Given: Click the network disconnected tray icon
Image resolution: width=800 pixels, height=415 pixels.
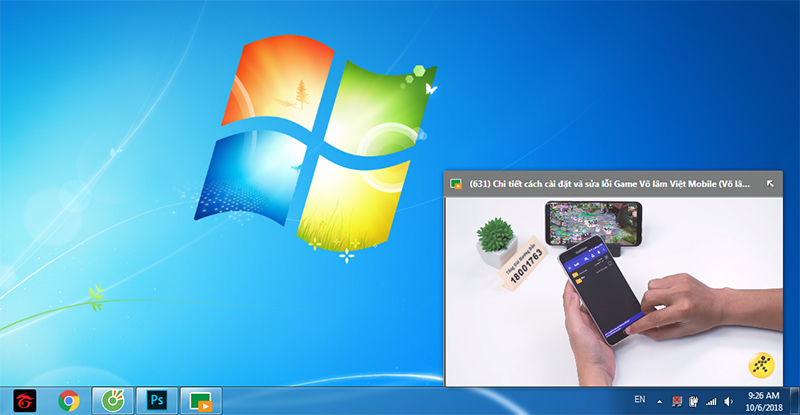Looking at the screenshot, I should point(677,402).
